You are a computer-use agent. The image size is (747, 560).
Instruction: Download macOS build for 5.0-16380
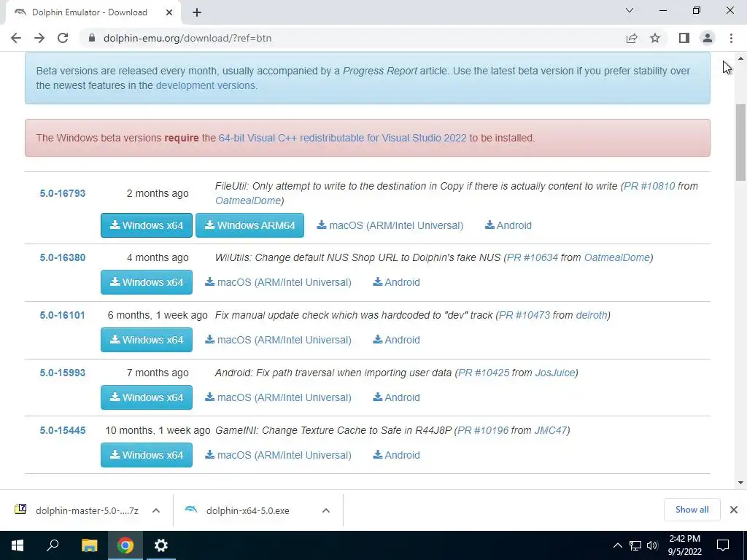point(278,282)
